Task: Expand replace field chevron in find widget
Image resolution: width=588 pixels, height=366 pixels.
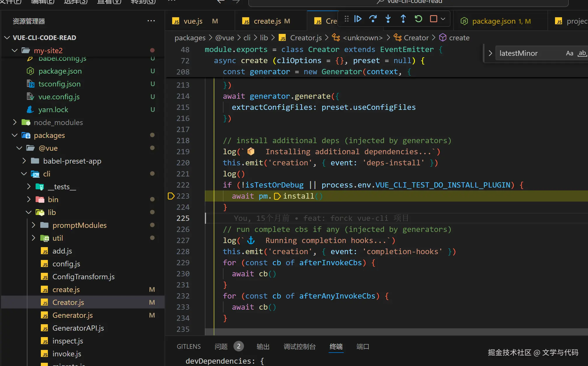Action: click(490, 53)
